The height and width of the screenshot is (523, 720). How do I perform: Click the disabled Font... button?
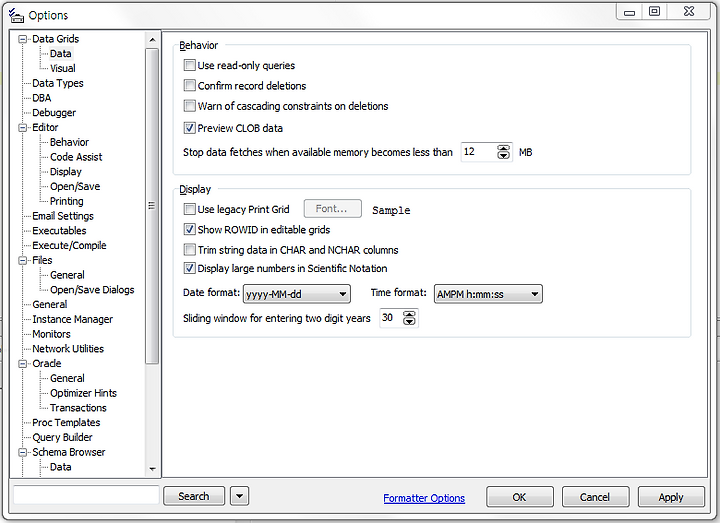click(332, 209)
